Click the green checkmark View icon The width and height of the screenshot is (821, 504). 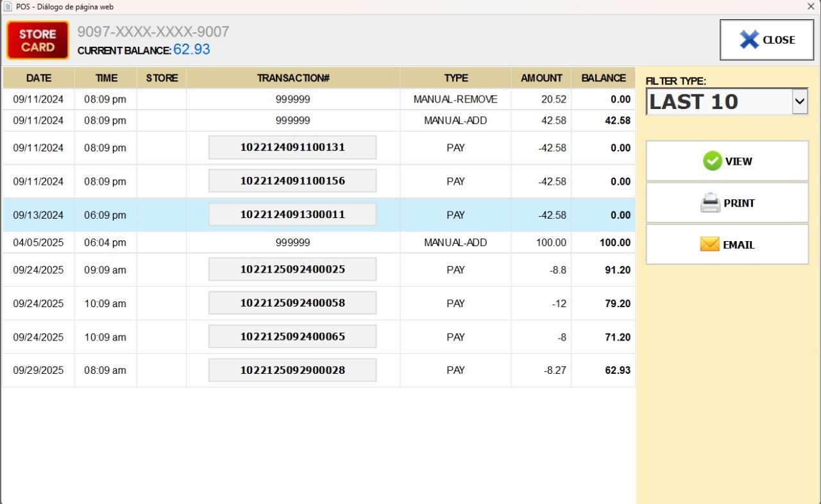tap(712, 161)
